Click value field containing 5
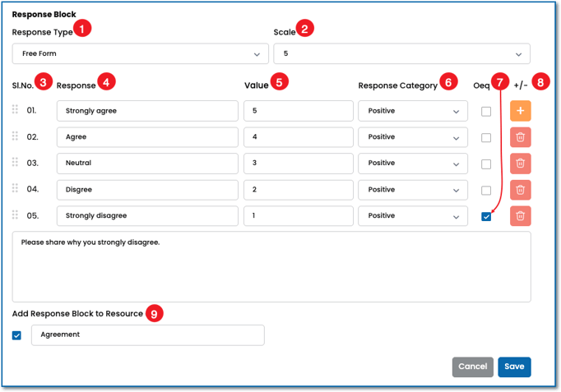This screenshot has height=392, width=561. 299,111
